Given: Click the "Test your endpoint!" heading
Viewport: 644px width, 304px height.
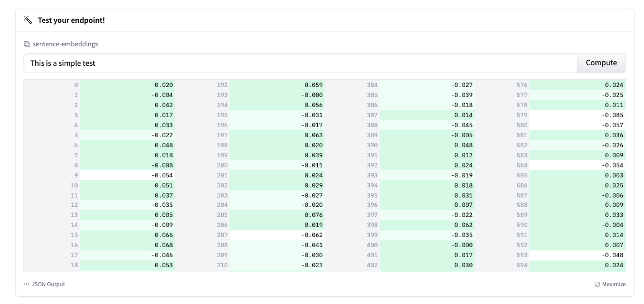Looking at the screenshot, I should (71, 20).
